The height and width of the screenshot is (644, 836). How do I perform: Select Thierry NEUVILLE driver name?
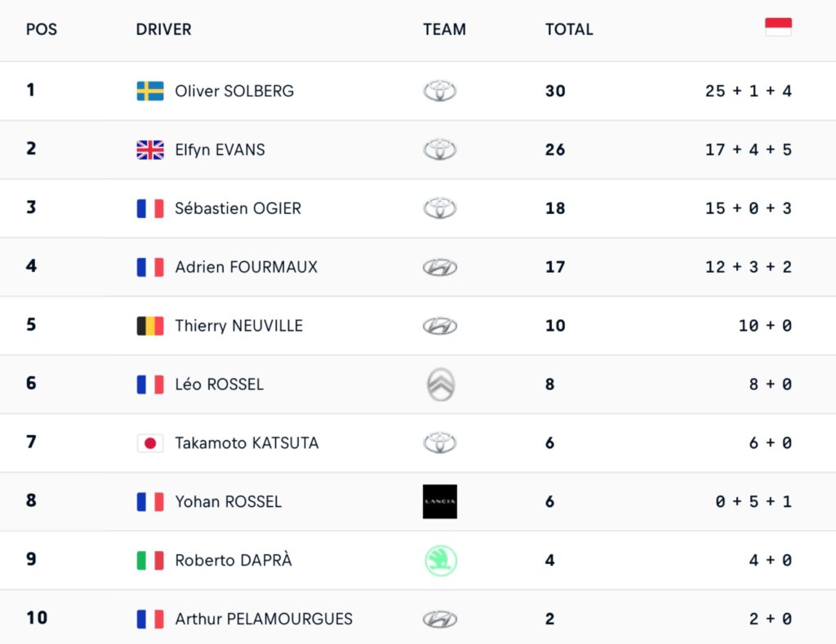coord(238,326)
